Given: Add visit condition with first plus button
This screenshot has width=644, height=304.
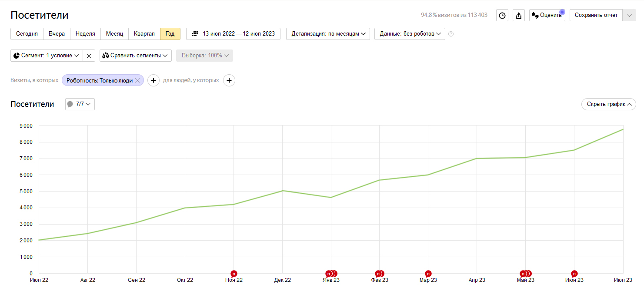Looking at the screenshot, I should [x=153, y=80].
